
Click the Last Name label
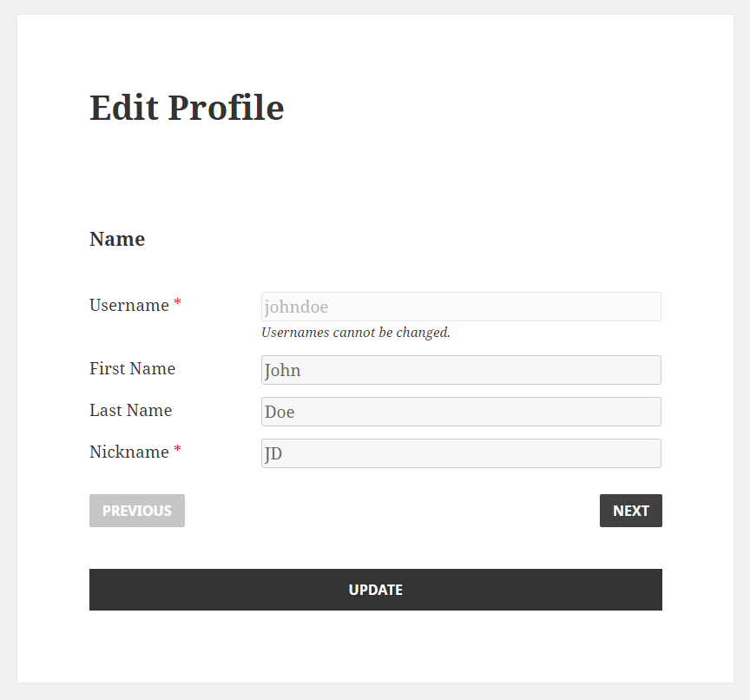coord(130,411)
